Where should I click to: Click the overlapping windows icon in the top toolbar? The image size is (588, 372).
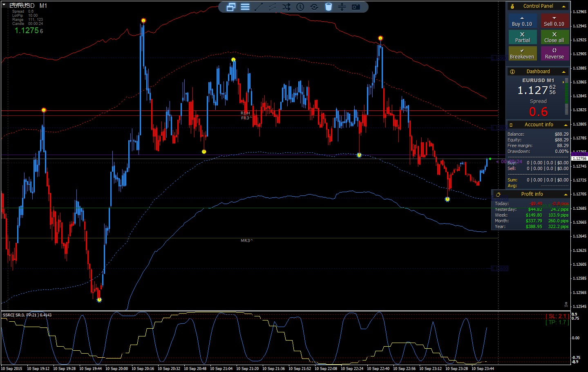[x=231, y=7]
